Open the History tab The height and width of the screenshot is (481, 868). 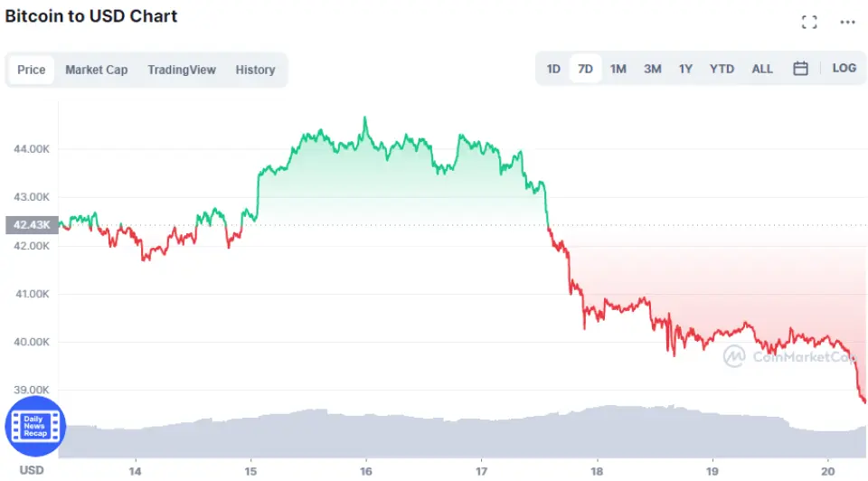pyautogui.click(x=255, y=70)
